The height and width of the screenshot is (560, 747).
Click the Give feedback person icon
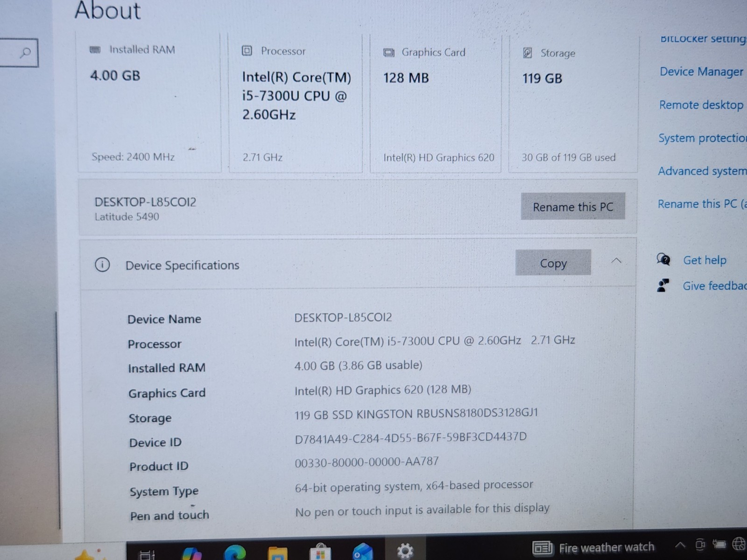tap(663, 285)
